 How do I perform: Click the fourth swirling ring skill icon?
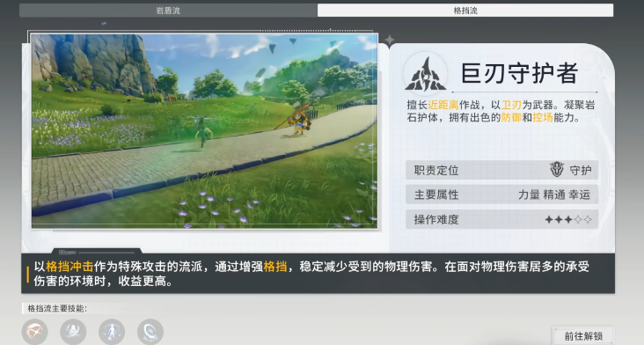(x=150, y=332)
